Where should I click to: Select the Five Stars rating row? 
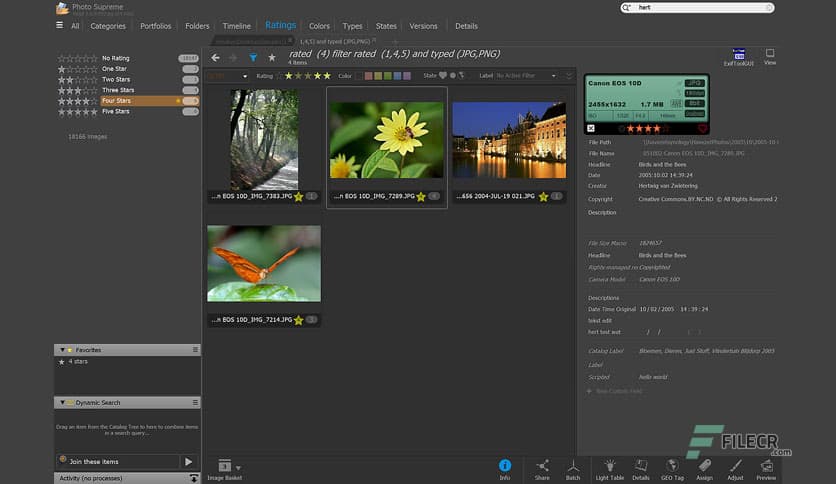(x=128, y=111)
